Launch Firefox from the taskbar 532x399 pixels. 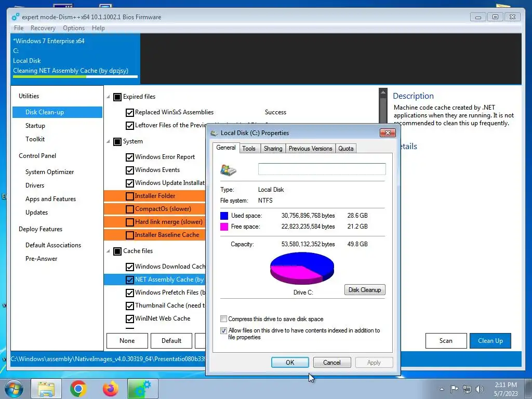click(x=111, y=389)
